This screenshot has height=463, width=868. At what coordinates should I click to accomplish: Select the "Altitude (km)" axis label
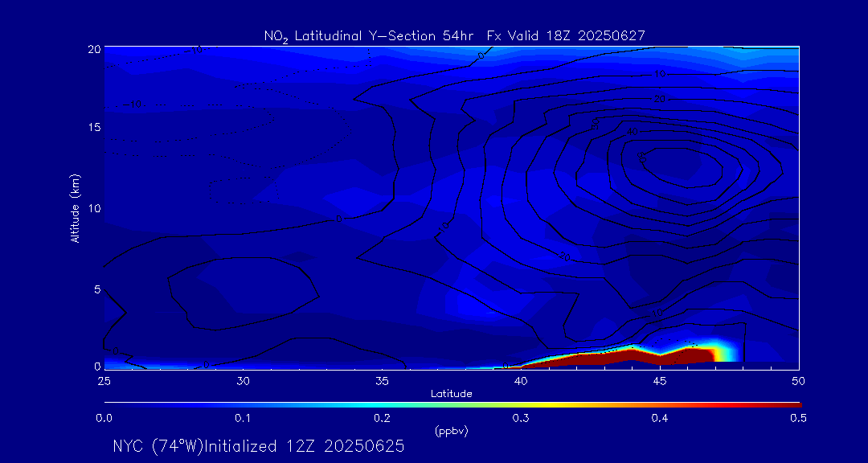76,207
